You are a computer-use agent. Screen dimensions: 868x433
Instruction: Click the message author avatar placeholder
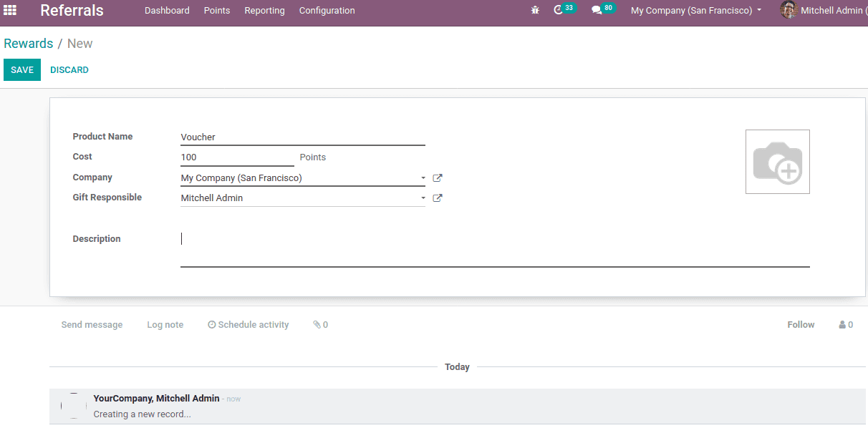74,406
